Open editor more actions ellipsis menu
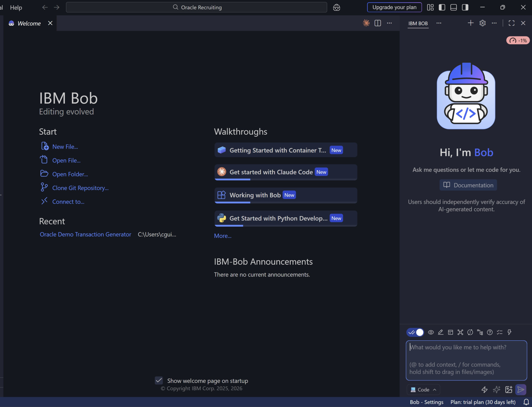 point(389,23)
